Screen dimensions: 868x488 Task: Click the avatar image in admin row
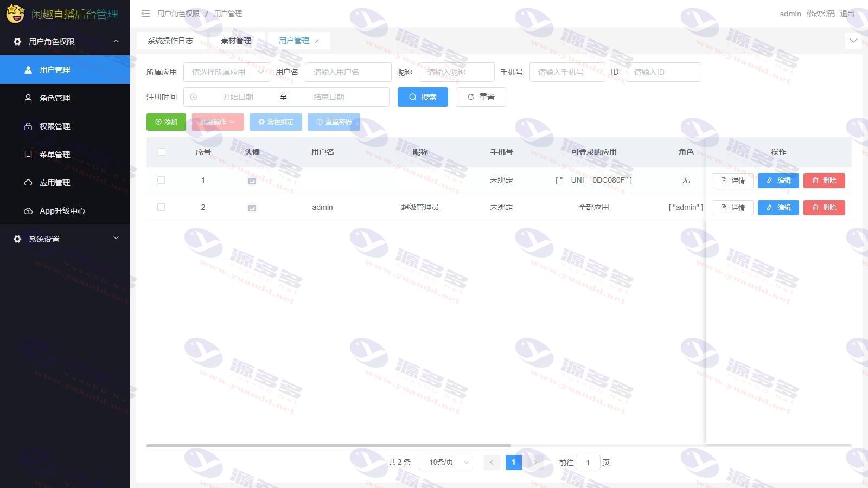click(x=252, y=208)
